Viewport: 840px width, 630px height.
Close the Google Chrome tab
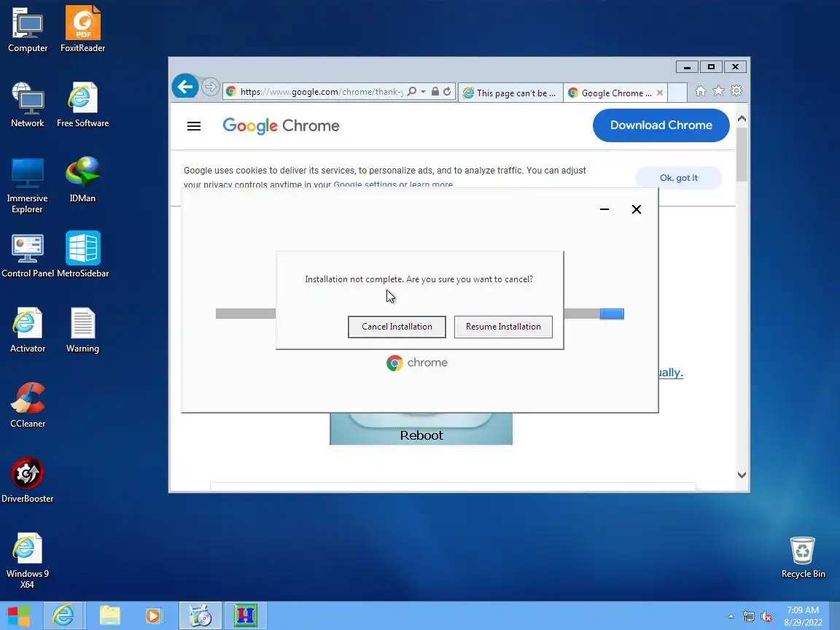(660, 93)
